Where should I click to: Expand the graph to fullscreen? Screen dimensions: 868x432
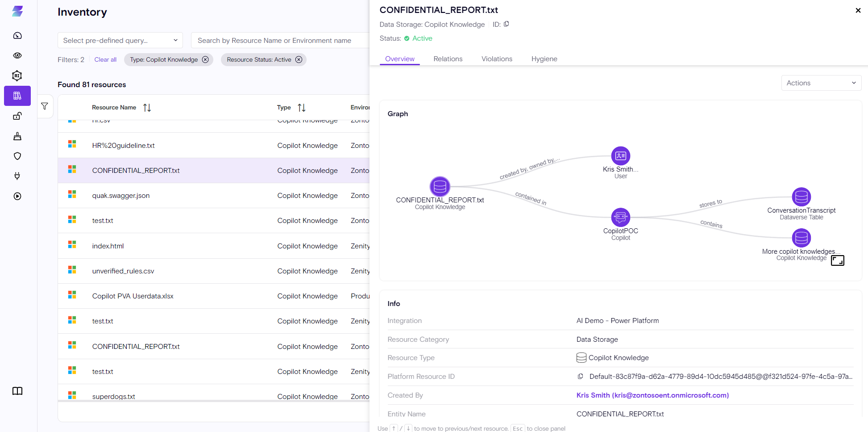point(837,260)
